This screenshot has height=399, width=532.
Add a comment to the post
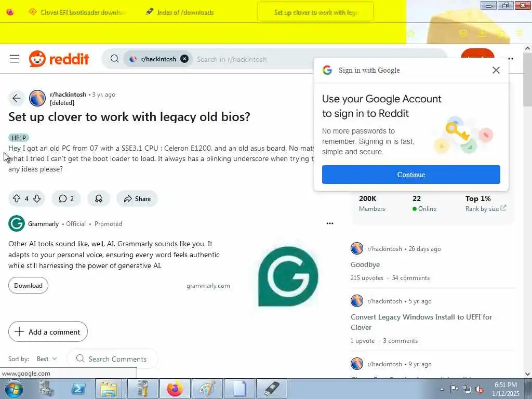tap(48, 331)
